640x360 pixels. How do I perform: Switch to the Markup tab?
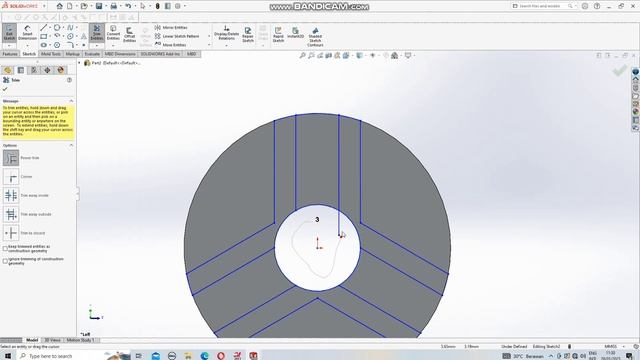pos(73,54)
